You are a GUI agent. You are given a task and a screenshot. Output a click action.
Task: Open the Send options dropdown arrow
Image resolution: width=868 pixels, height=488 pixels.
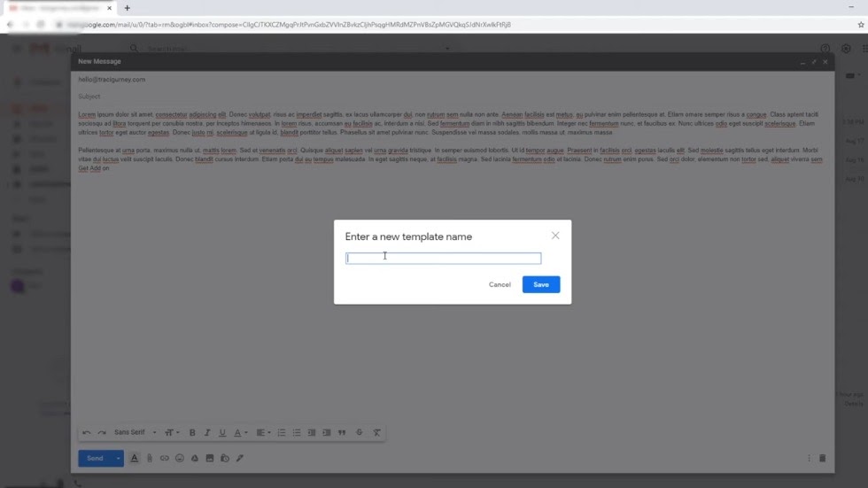[x=118, y=458]
